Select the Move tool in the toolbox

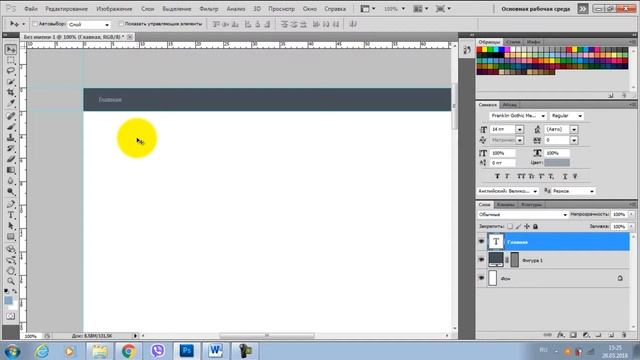(11, 49)
